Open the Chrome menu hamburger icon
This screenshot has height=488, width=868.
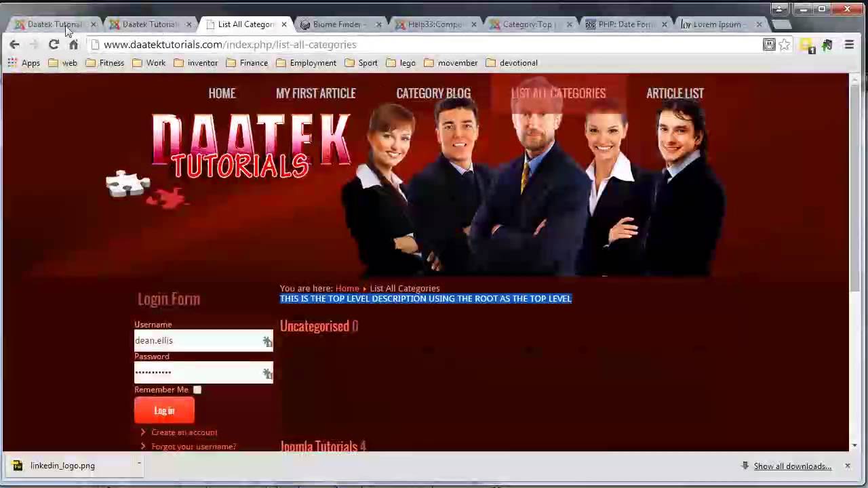point(849,45)
